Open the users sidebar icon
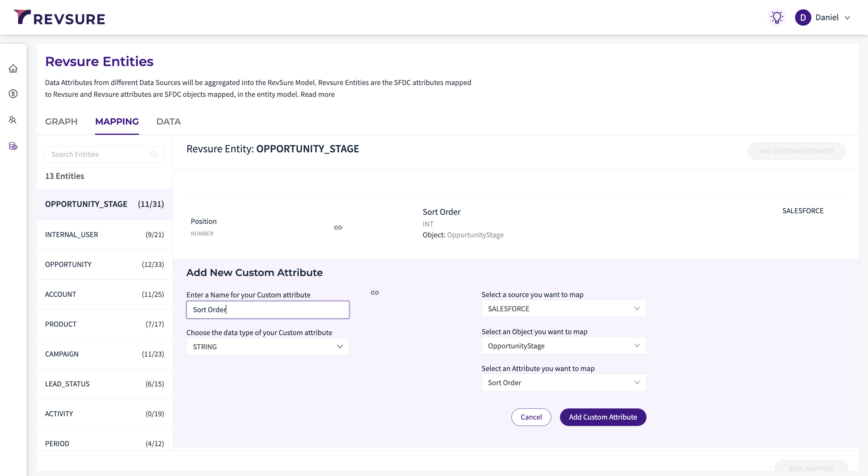 (13, 120)
